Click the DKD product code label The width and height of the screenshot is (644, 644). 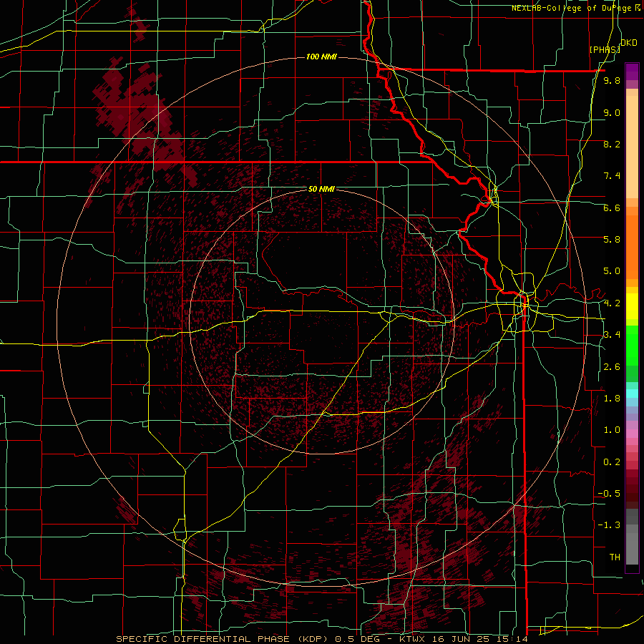click(629, 42)
